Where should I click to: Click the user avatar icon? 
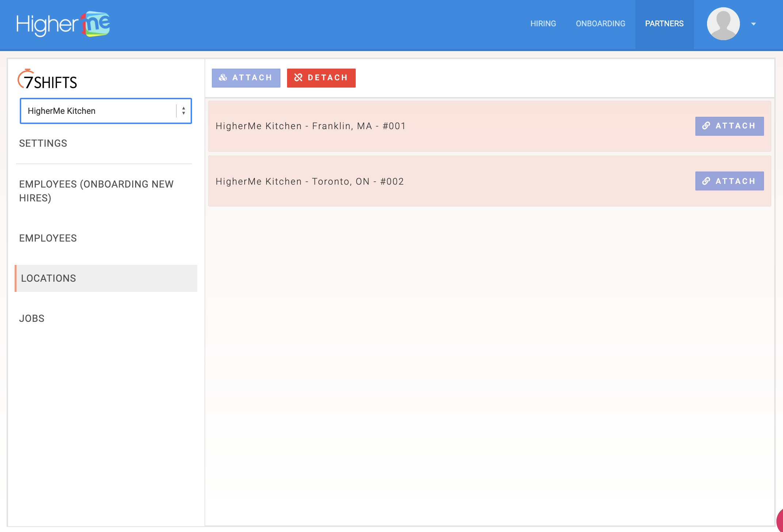pos(723,24)
